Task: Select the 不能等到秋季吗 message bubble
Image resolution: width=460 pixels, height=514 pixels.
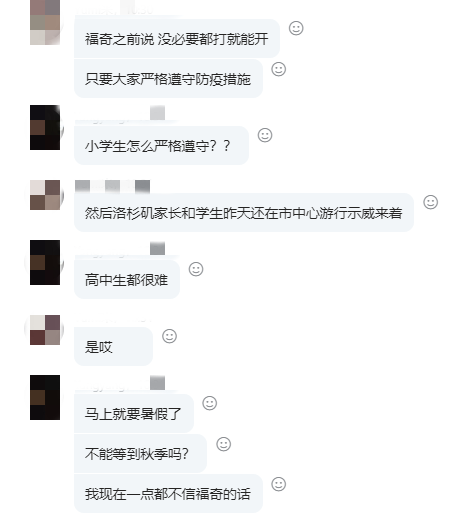Action: (140, 453)
